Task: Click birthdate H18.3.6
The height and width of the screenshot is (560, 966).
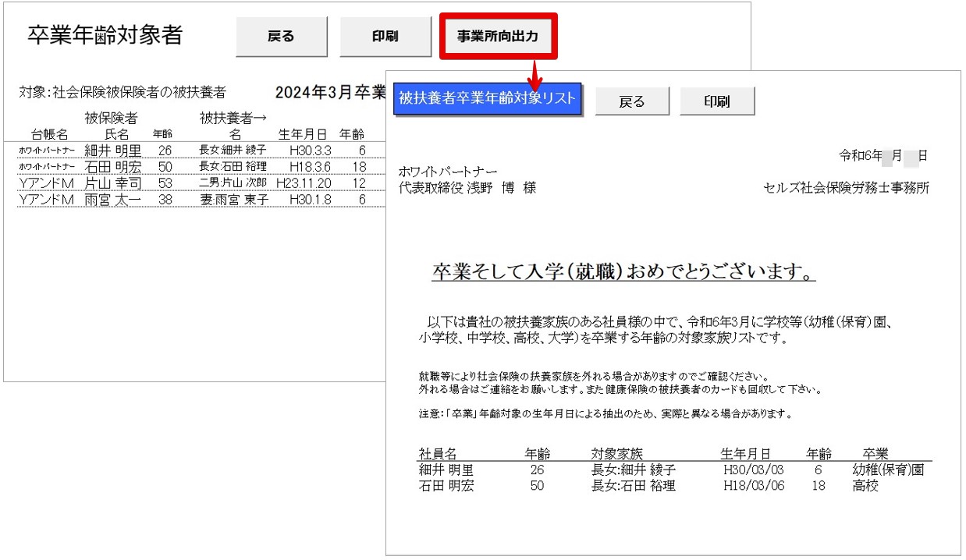Action: point(310,166)
